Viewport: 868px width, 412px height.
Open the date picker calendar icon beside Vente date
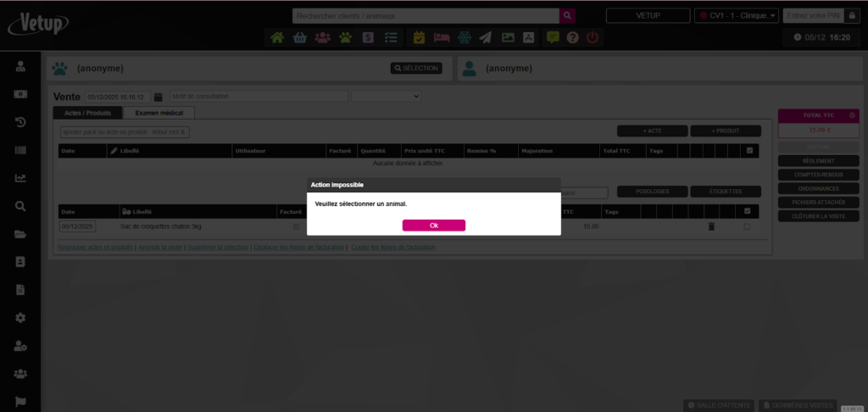[x=159, y=97]
